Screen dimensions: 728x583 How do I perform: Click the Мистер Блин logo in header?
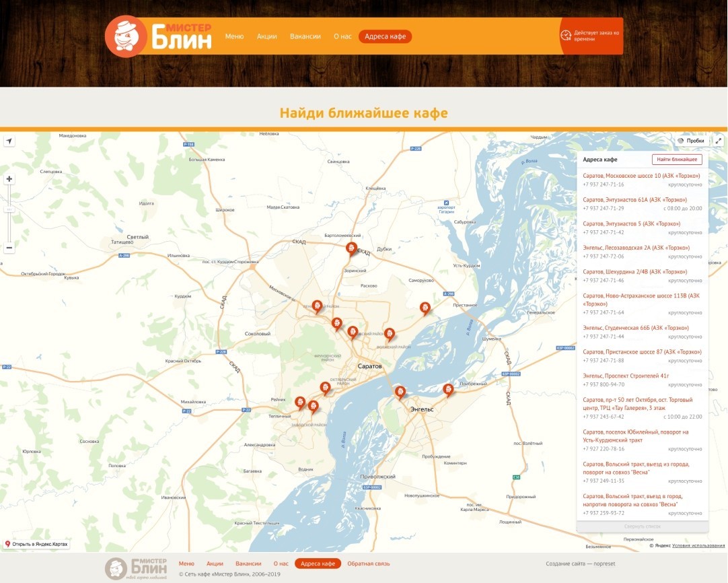coord(159,36)
